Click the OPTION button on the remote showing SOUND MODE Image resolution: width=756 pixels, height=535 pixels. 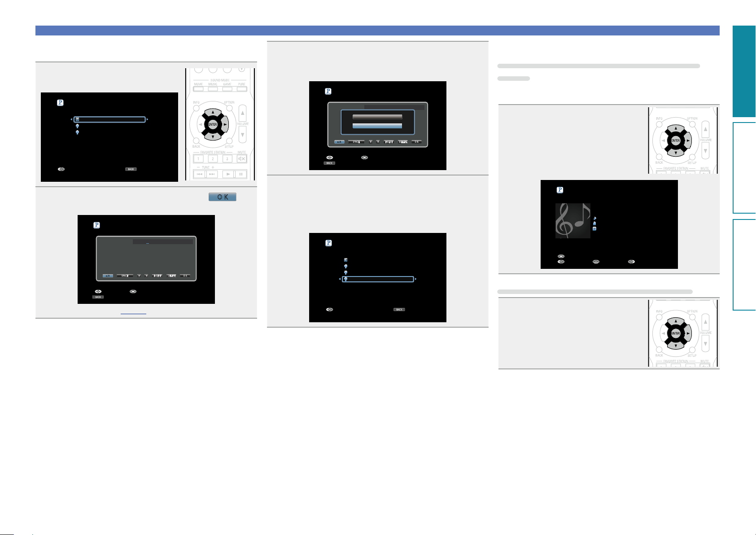(x=229, y=108)
